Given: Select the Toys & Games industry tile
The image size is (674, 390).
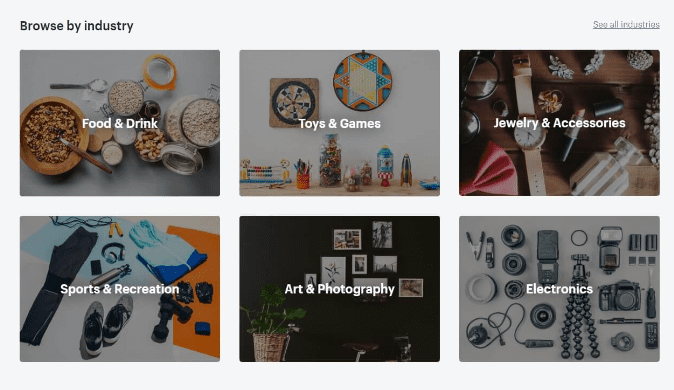Looking at the screenshot, I should coord(340,123).
